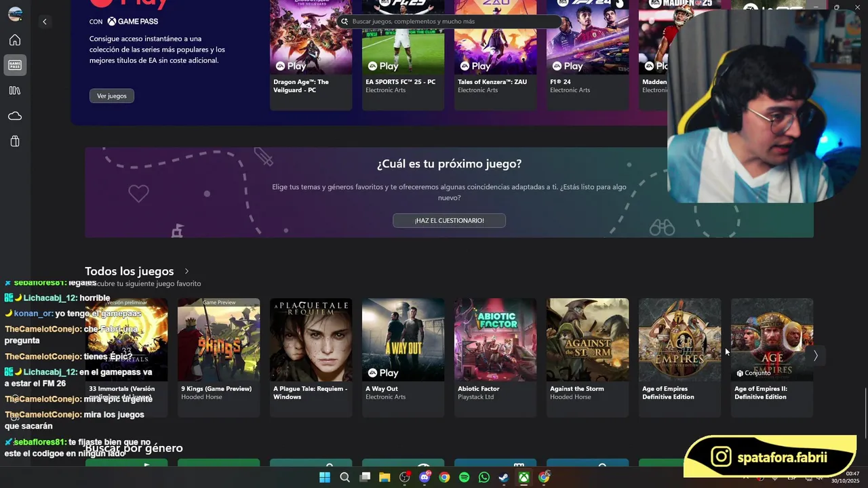Open Tales of Kenzera: ZAU card
The height and width of the screenshot is (488, 868).
(495, 55)
